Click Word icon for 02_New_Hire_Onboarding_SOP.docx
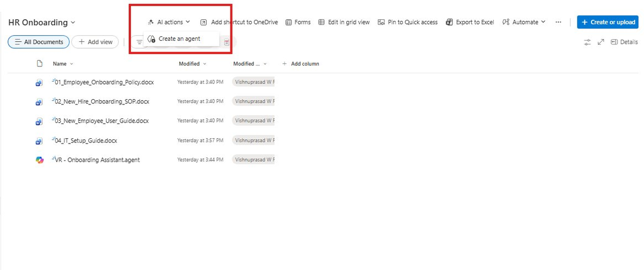Viewport: 644px width, 270px height. pyautogui.click(x=39, y=102)
